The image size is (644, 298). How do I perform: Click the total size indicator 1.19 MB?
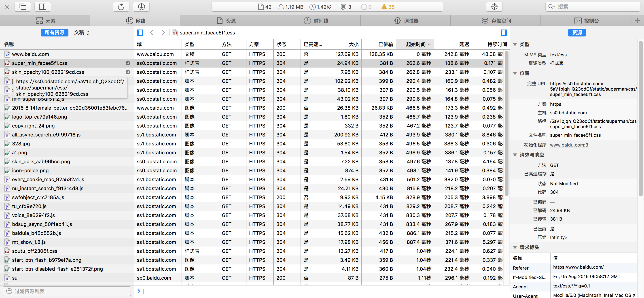click(x=291, y=7)
